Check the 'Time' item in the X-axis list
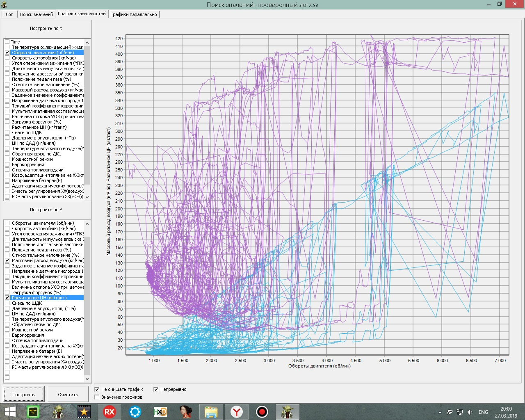The width and height of the screenshot is (525, 420). 7,42
